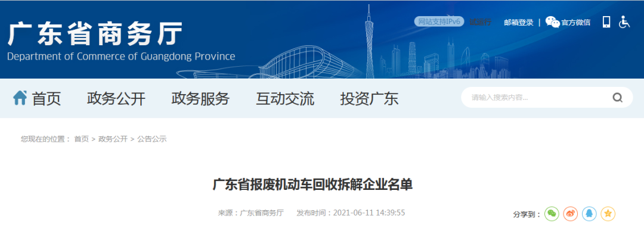The width and height of the screenshot is (644, 231).
Task: Focus the 请输入搜索内容 search field
Action: coord(538,98)
